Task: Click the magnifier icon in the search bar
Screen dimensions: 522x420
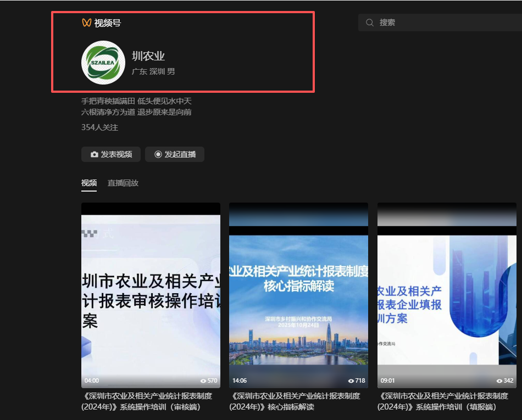Action: pyautogui.click(x=370, y=23)
